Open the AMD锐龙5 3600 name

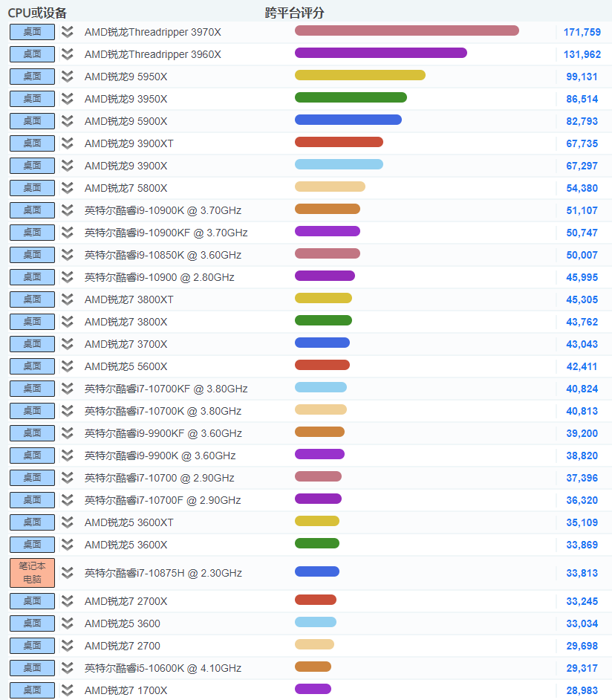(123, 623)
